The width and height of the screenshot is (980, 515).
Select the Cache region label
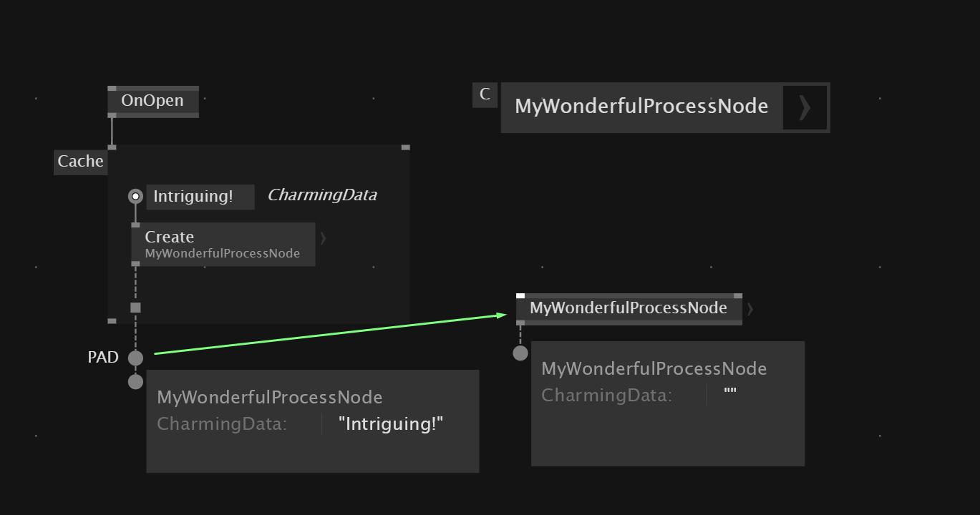(80, 162)
